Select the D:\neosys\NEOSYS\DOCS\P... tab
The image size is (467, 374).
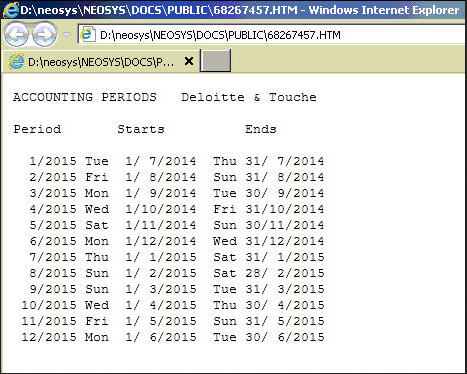101,62
